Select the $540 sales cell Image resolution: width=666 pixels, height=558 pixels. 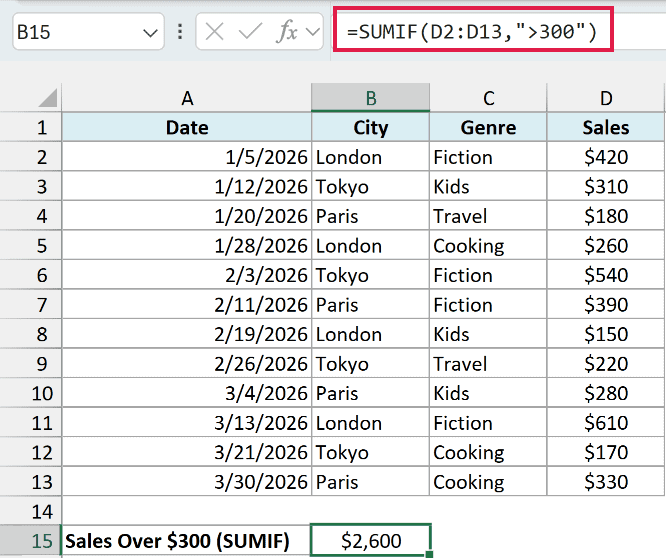click(606, 275)
